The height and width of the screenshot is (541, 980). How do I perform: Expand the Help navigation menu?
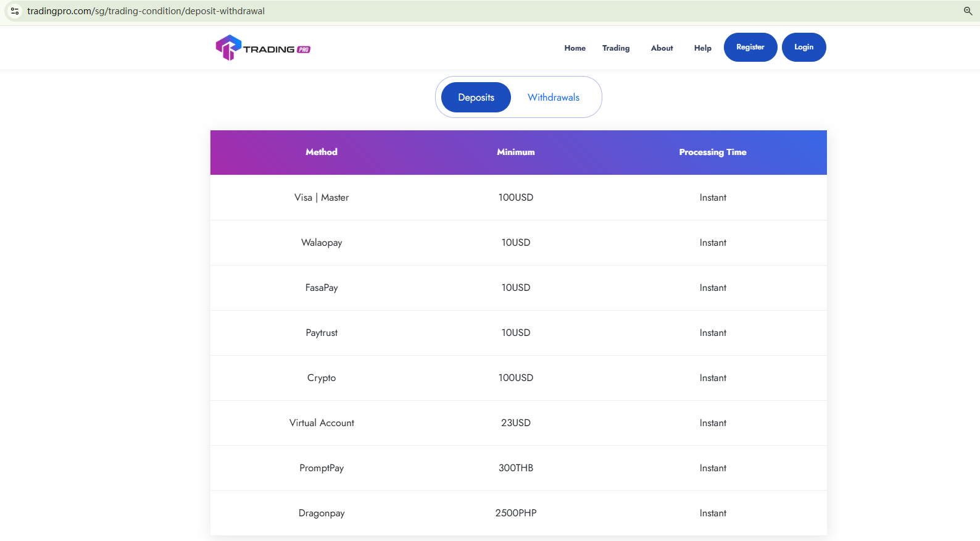702,48
